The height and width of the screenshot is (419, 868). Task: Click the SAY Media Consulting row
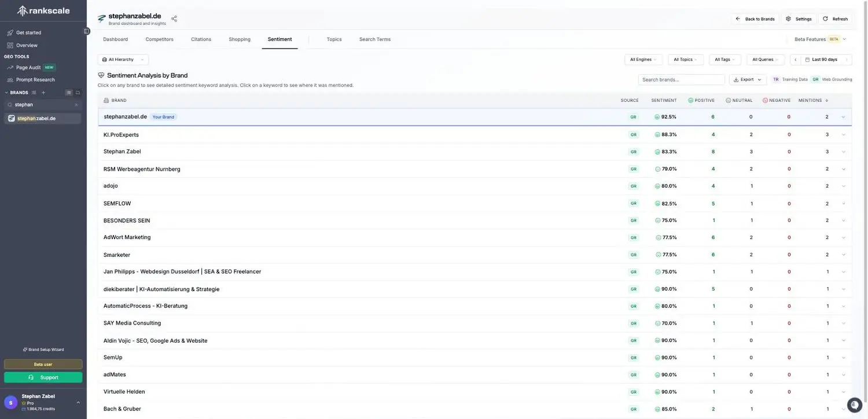tap(475, 324)
